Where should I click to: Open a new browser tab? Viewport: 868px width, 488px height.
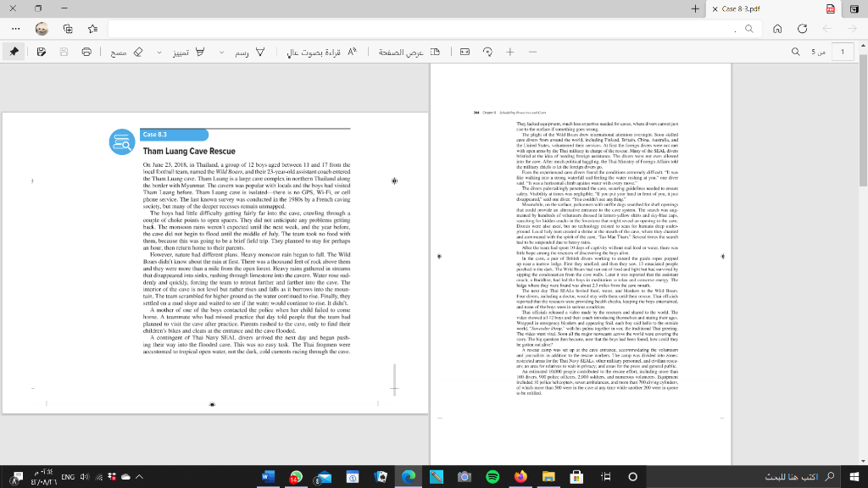click(695, 8)
